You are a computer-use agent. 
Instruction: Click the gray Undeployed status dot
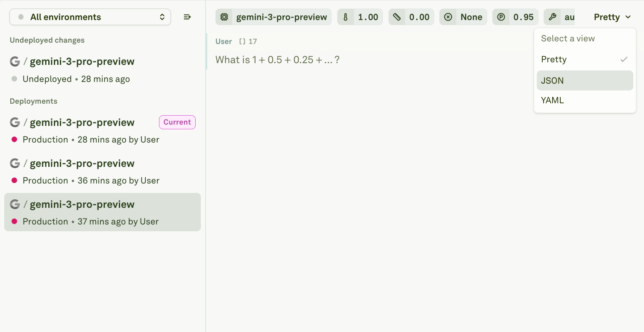click(x=14, y=79)
